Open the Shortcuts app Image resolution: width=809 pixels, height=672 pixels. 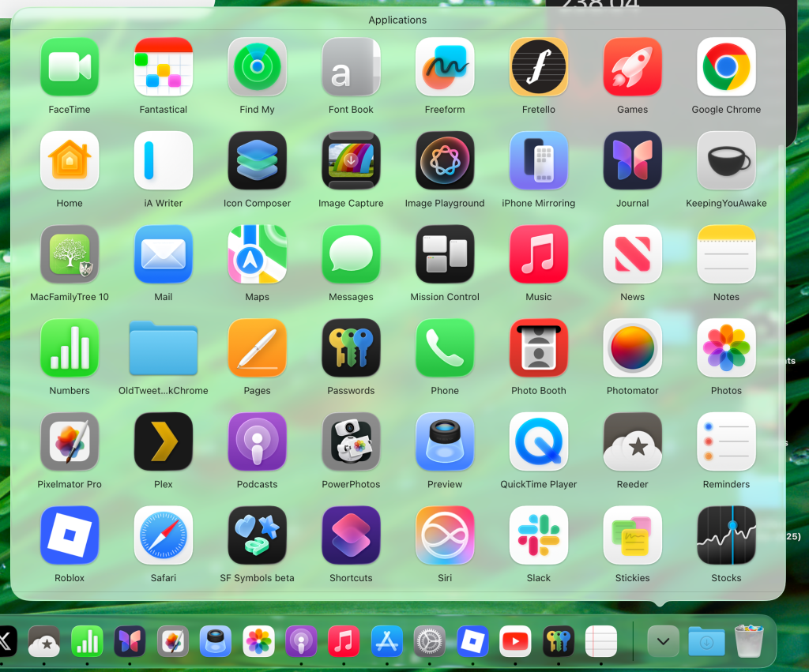[x=351, y=535]
